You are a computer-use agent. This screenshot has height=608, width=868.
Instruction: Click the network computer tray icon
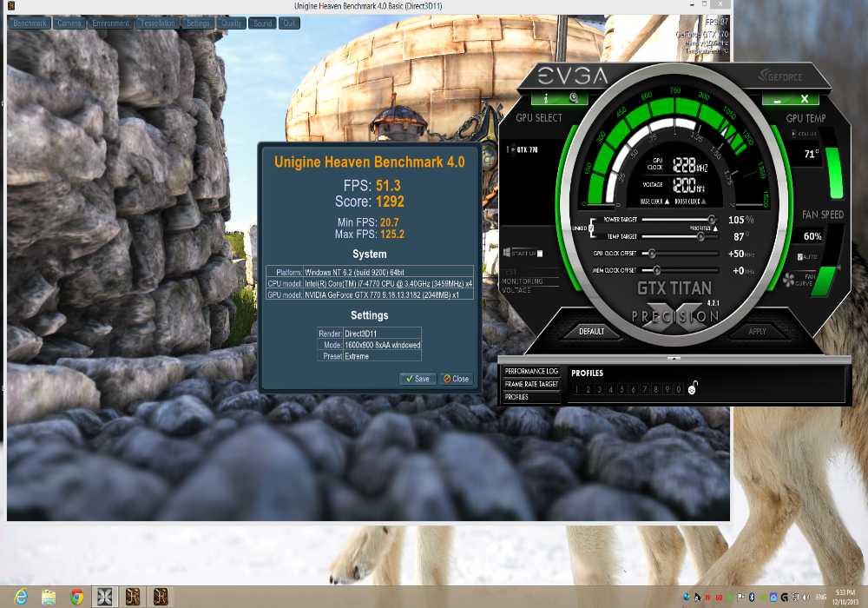click(795, 597)
